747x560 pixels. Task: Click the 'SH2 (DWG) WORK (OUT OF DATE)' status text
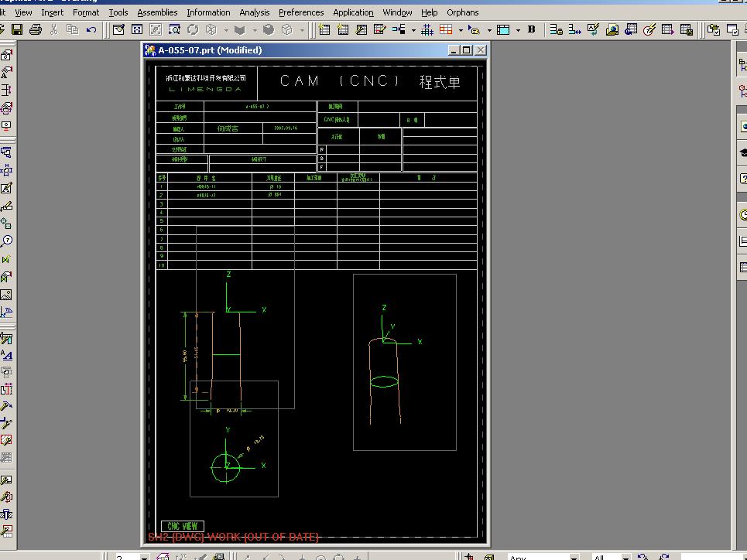[233, 537]
